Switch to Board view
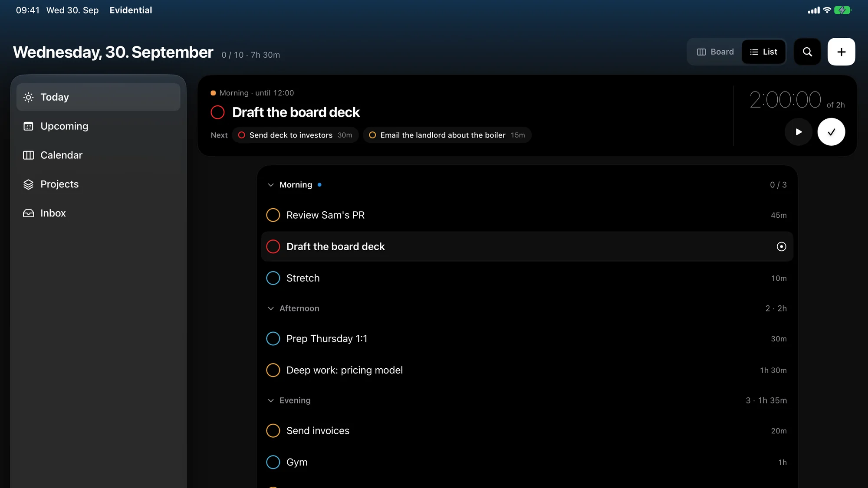The image size is (868, 488). pos(715,52)
